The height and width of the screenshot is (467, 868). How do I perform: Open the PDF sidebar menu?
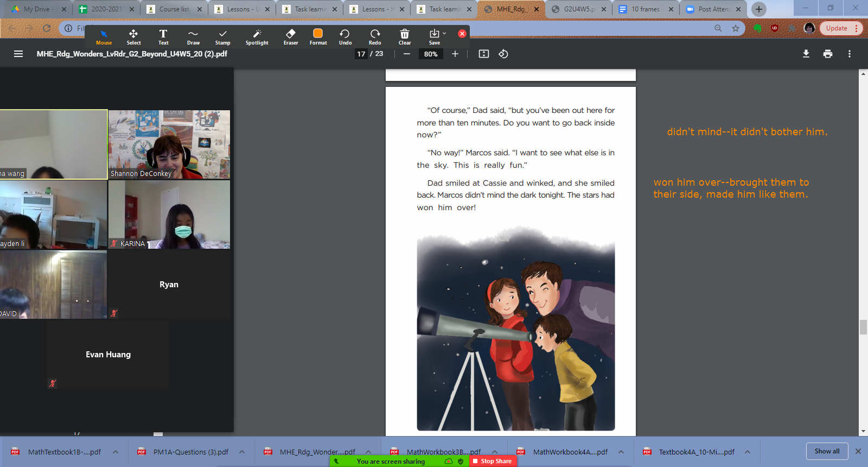point(18,54)
